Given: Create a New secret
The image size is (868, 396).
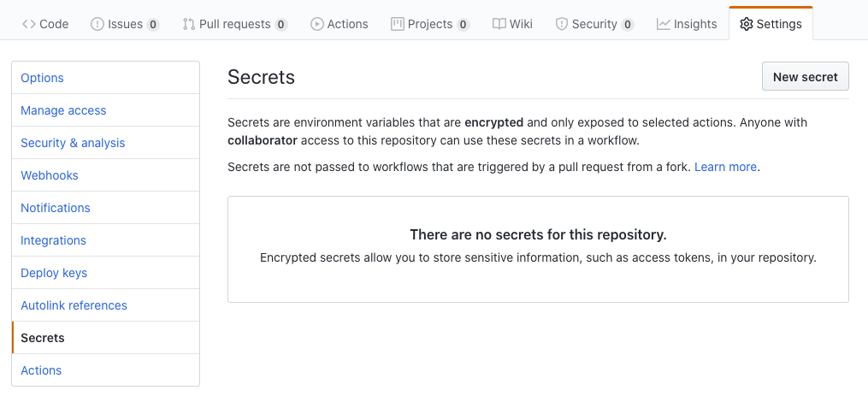Looking at the screenshot, I should (805, 77).
